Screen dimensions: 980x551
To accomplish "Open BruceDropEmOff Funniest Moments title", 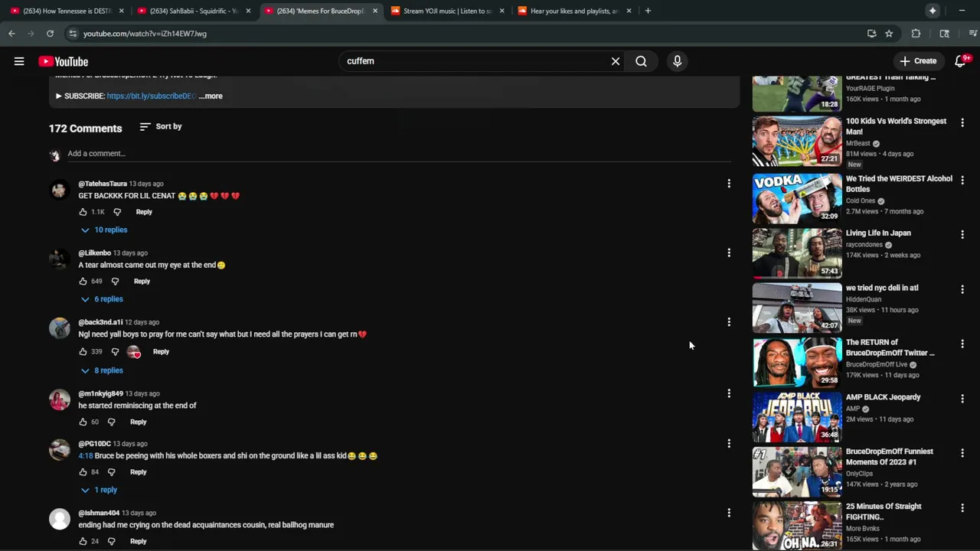I will point(890,457).
